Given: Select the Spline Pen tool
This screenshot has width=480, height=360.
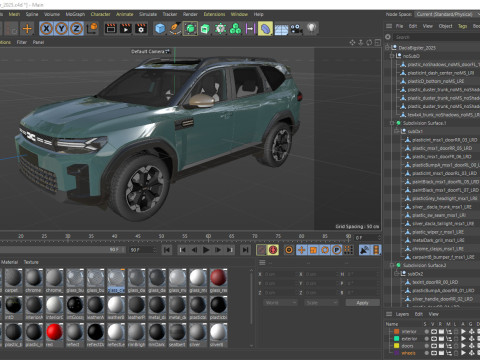Looking at the screenshot, I should 175,29.
